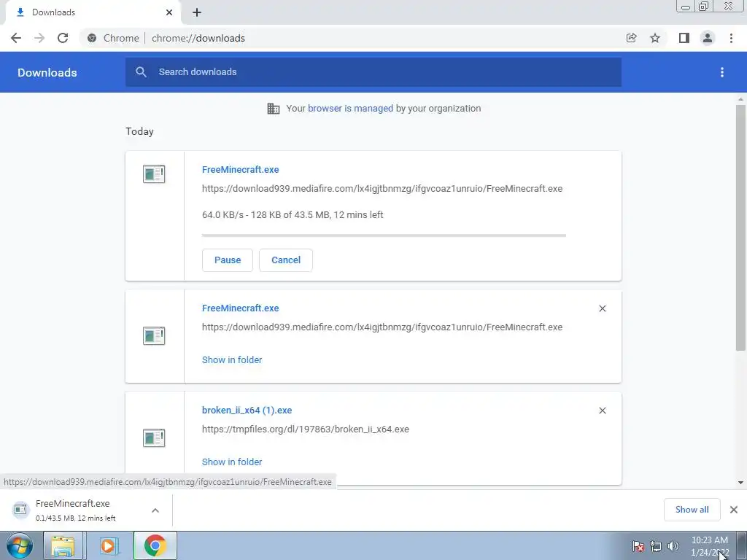This screenshot has height=560, width=747.
Task: Click the search magnifier icon
Action: tap(141, 72)
